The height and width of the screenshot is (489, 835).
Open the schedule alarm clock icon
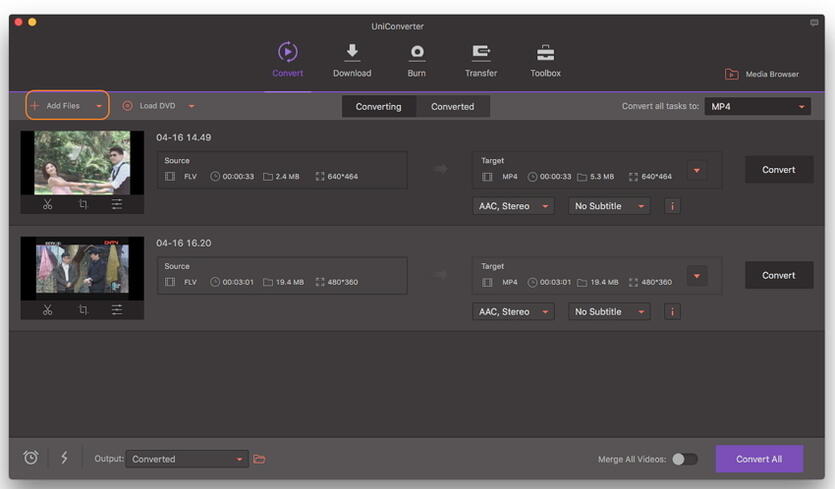31,458
